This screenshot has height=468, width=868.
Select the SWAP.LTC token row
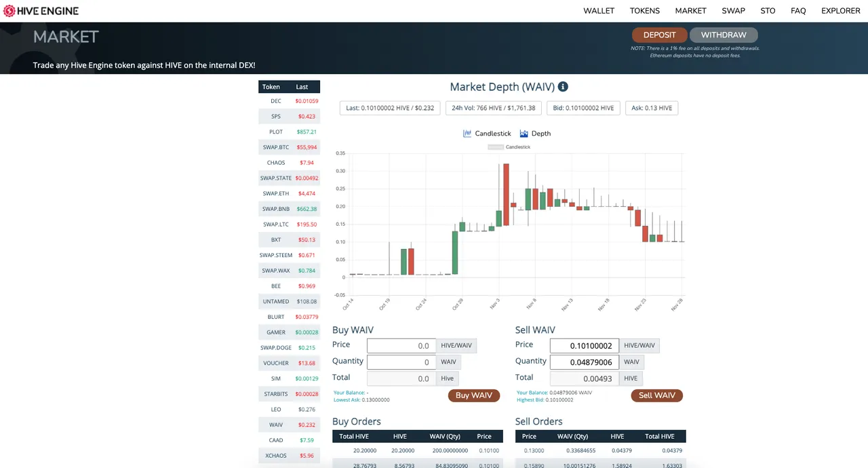pyautogui.click(x=289, y=225)
